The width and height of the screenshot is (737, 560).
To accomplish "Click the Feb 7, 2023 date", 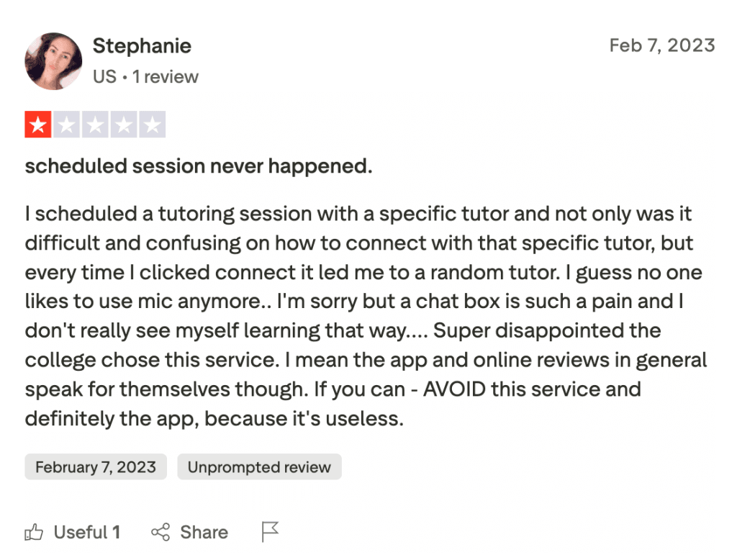I will (662, 45).
